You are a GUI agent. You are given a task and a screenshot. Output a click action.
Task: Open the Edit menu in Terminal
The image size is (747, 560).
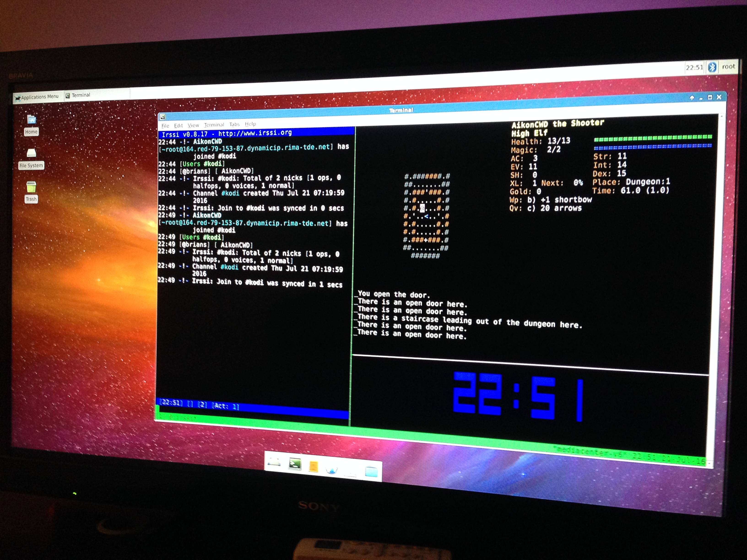pyautogui.click(x=178, y=126)
